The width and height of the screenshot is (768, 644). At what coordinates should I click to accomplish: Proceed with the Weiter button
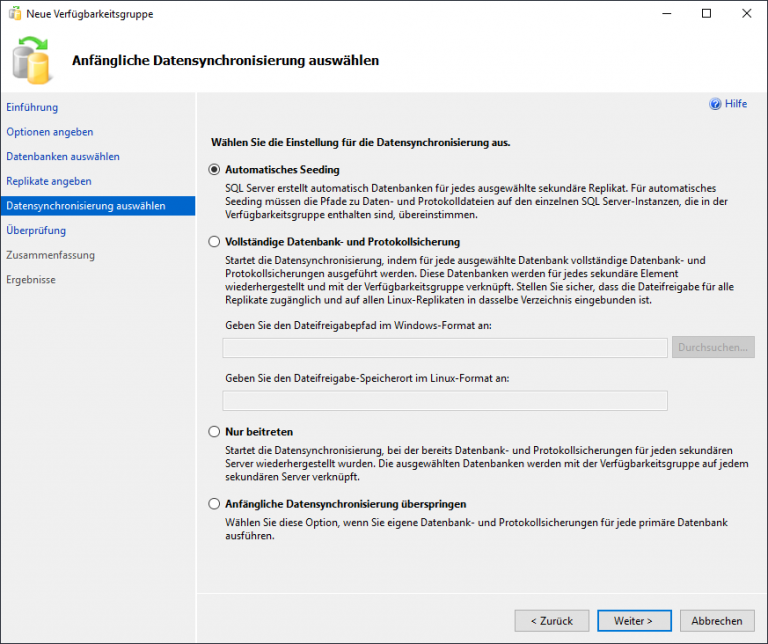tap(634, 620)
